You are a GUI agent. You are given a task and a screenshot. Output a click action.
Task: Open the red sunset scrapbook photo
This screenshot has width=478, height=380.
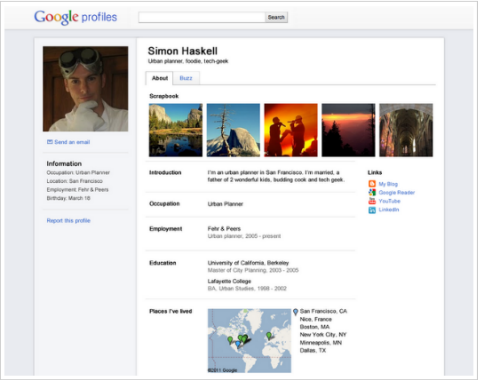[348, 130]
